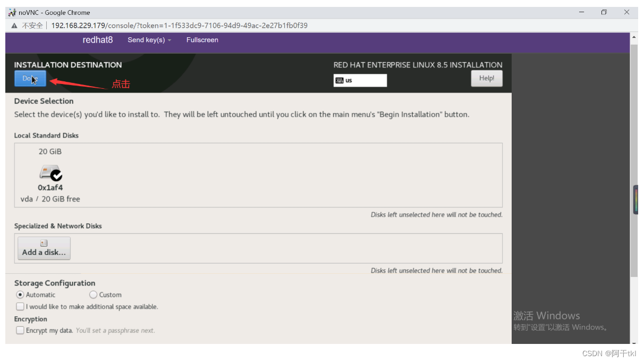Open the Send key(s) dropdown

[149, 40]
